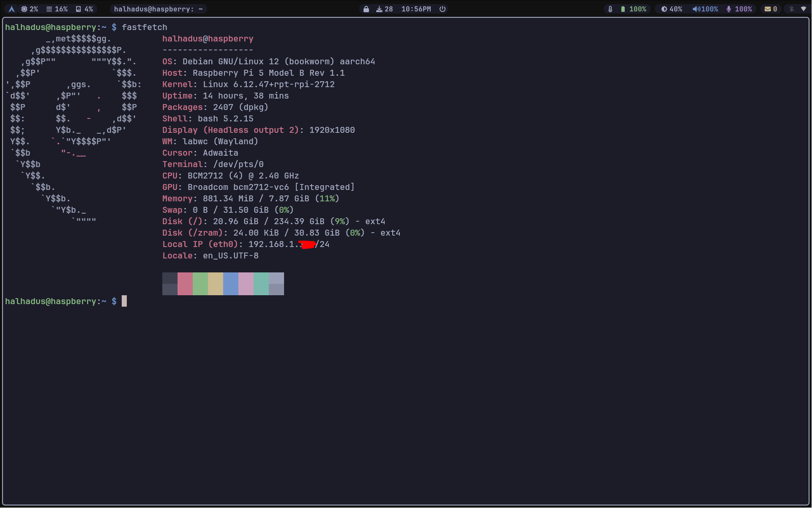Click the 'Terminal: /dev/pts/0' line
This screenshot has width=812, height=508.
pyautogui.click(x=213, y=165)
